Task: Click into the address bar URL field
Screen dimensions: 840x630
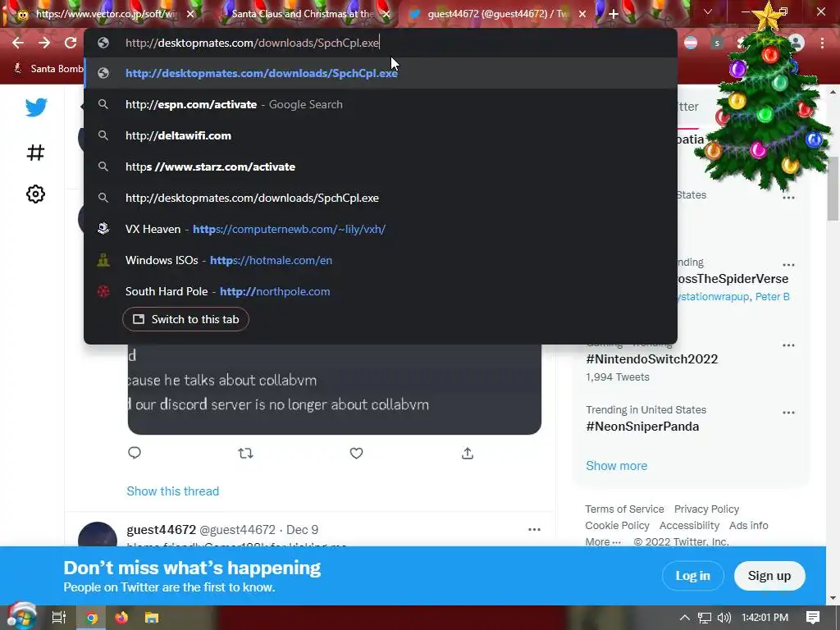Action: point(381,43)
